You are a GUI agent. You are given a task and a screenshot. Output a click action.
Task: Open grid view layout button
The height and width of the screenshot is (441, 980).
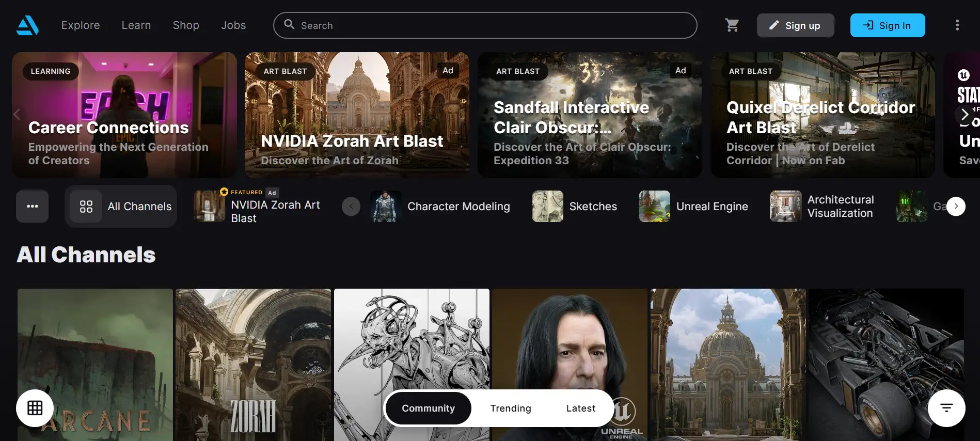pyautogui.click(x=35, y=408)
